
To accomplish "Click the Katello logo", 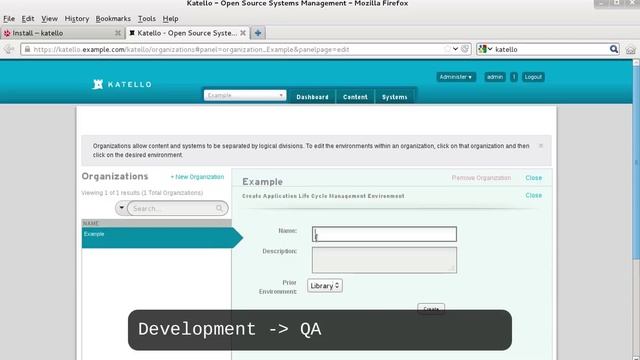I will pos(122,84).
